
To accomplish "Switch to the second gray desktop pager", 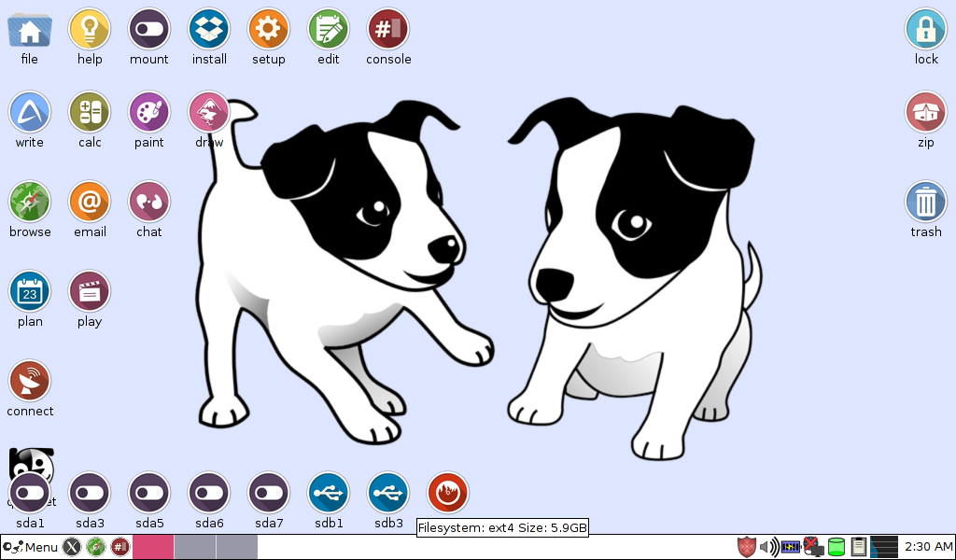I will click(x=195, y=547).
